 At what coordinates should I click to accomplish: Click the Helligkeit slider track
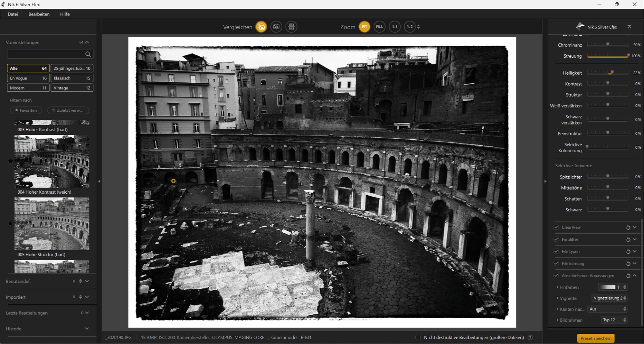pos(608,73)
